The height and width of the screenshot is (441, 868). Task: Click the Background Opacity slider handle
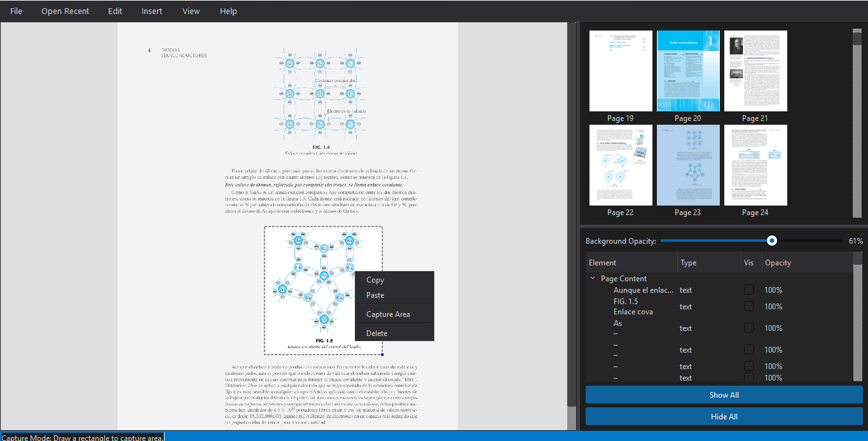click(771, 241)
